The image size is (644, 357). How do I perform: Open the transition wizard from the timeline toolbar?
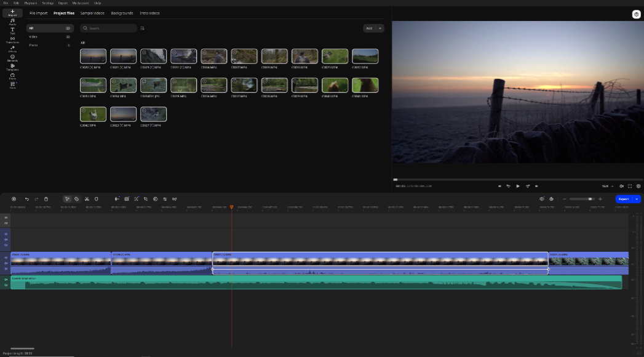click(174, 199)
